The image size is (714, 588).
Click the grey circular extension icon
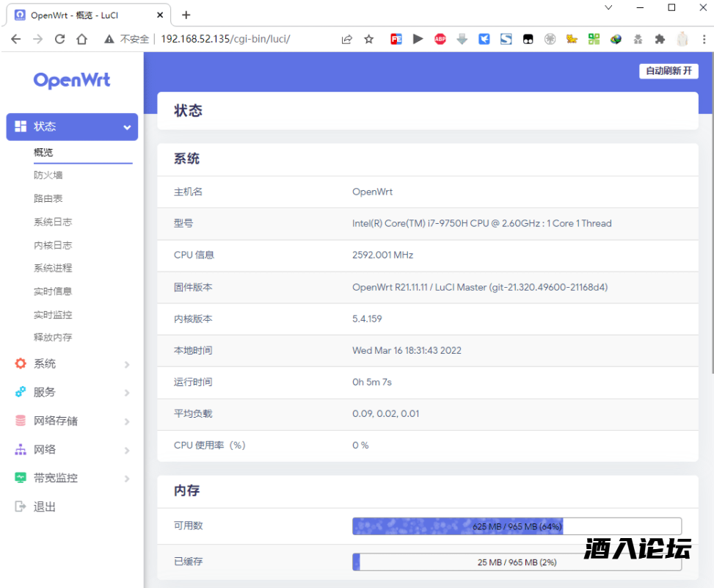pos(550,39)
